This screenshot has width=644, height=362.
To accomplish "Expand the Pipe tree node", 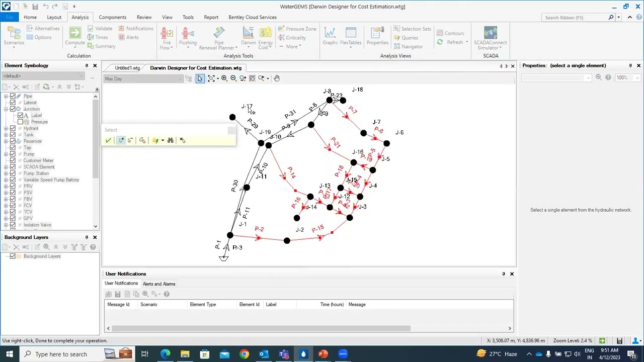I will 6,96.
